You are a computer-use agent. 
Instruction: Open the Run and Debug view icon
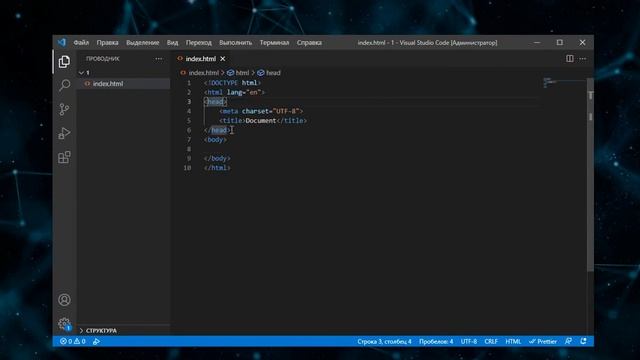[64, 133]
